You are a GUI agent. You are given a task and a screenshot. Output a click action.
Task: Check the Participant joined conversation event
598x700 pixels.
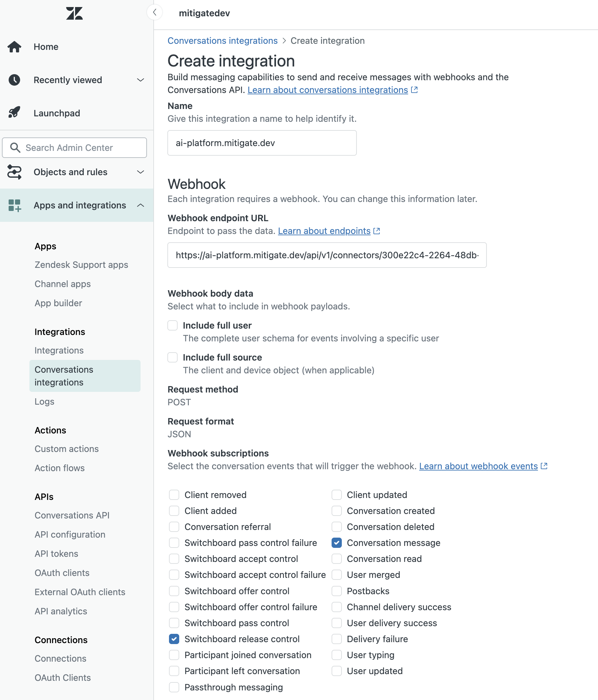tap(174, 655)
